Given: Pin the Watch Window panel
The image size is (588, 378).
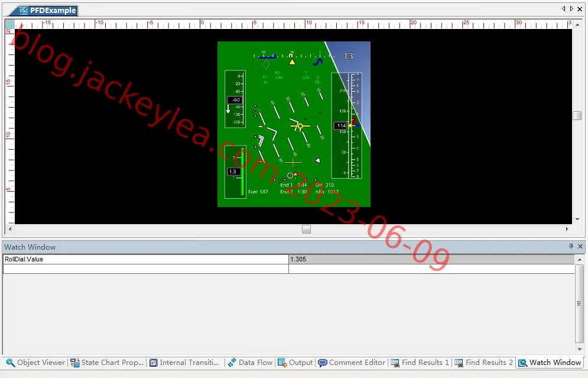Looking at the screenshot, I should [571, 246].
